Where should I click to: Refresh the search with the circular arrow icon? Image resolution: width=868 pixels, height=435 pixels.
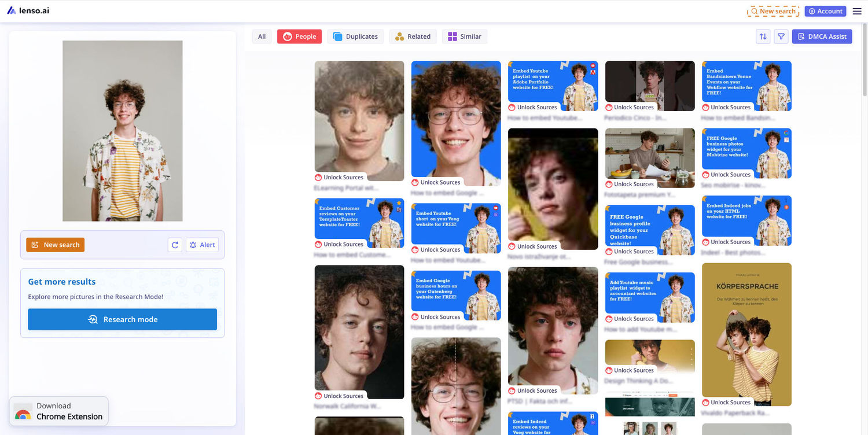[175, 245]
